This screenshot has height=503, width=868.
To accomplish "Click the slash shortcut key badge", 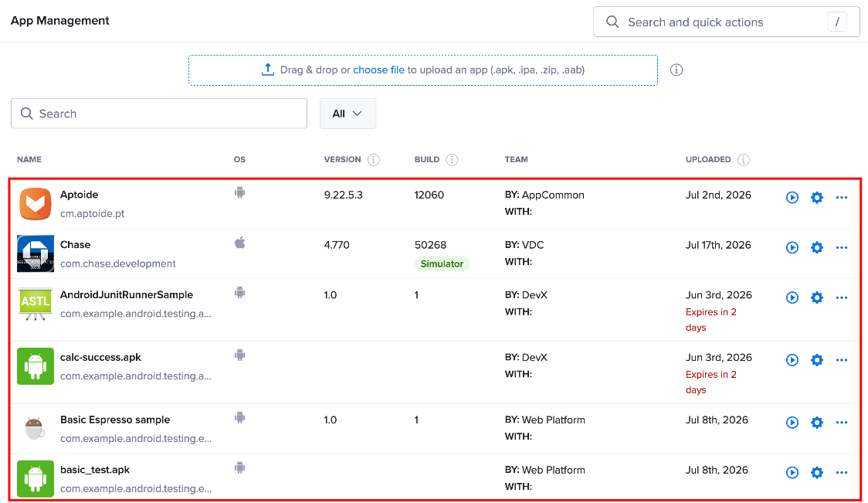I will 837,22.
